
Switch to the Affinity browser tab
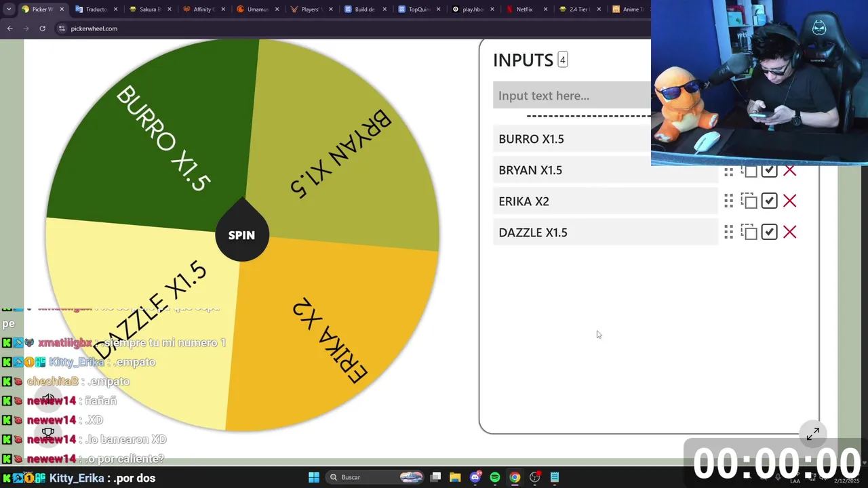click(x=203, y=9)
